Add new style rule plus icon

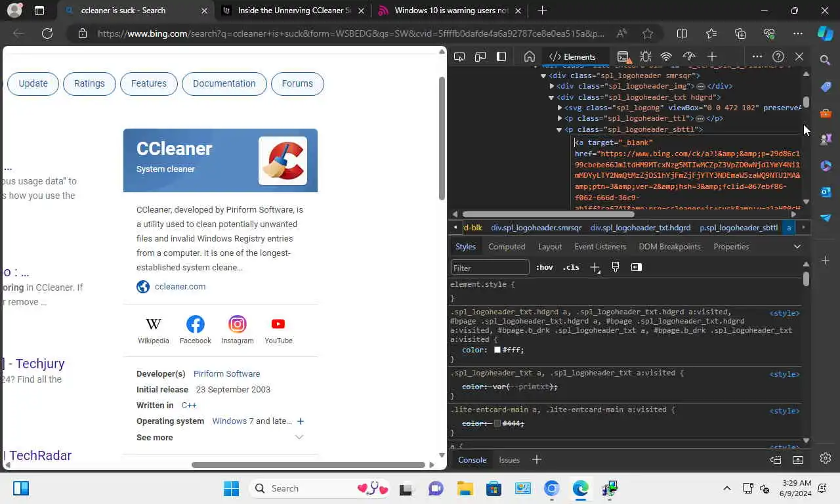pyautogui.click(x=595, y=267)
